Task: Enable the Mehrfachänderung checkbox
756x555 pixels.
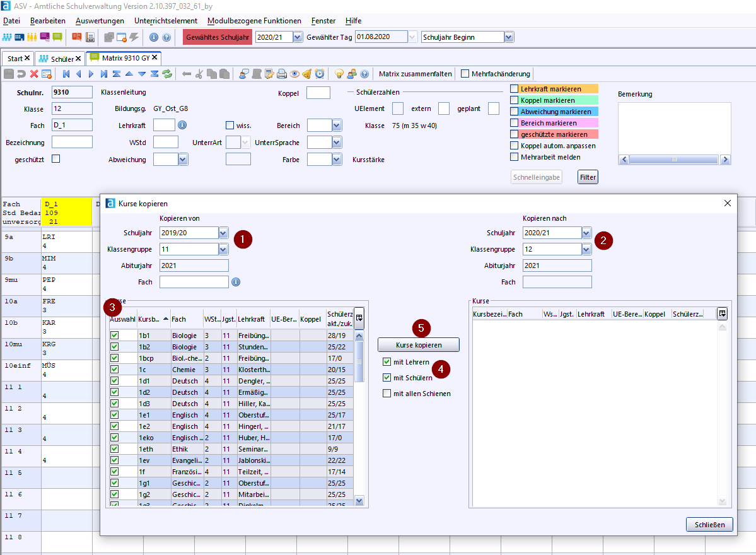Action: click(465, 74)
